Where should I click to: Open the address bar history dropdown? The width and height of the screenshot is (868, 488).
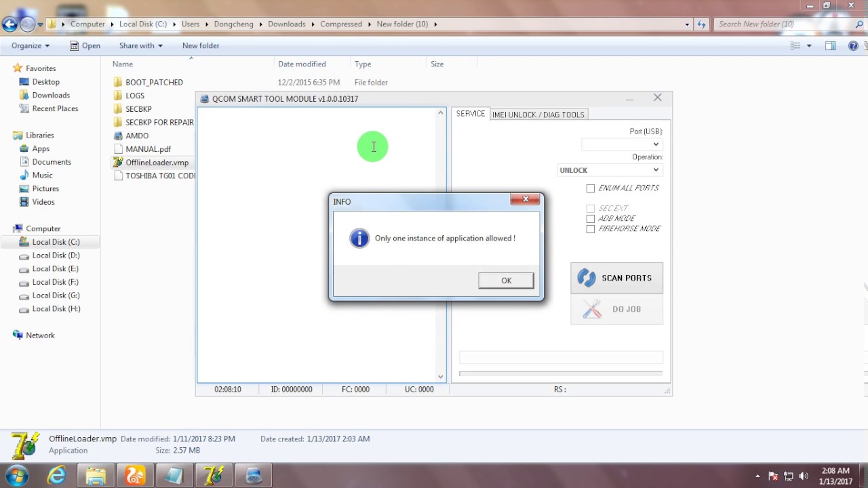pyautogui.click(x=687, y=24)
